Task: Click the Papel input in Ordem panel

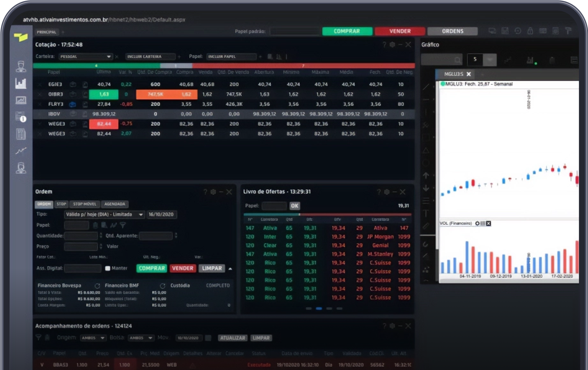Action: click(x=76, y=225)
